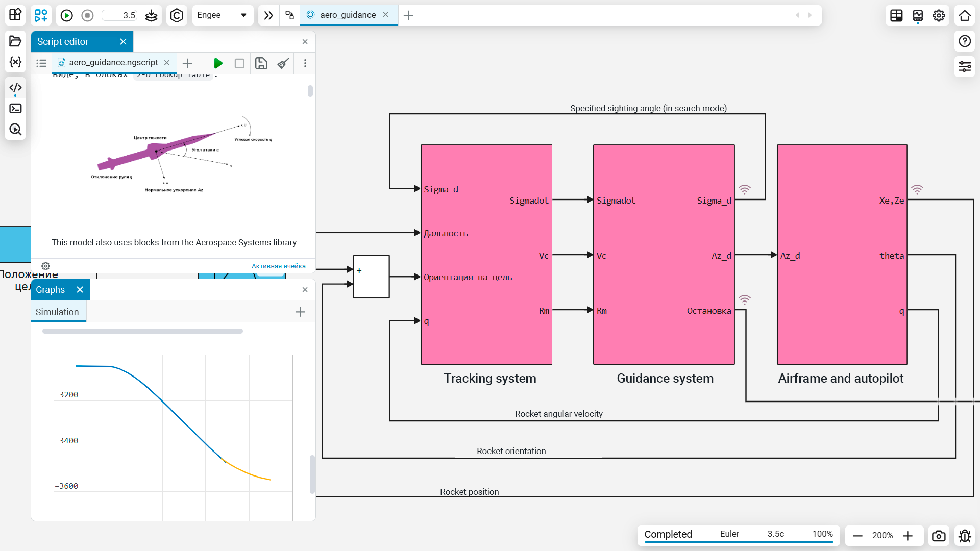This screenshot has height=551, width=980.
Task: Toggle signal logging on Xe,Ze output
Action: click(x=917, y=190)
